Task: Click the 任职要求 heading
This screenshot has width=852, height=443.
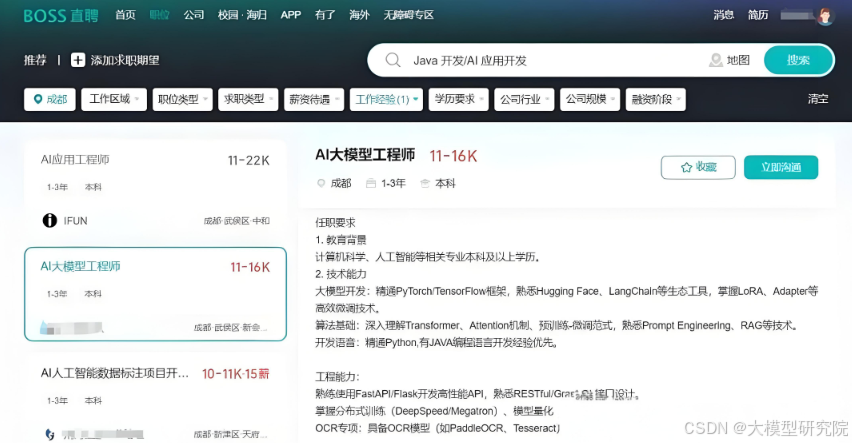Action: click(x=335, y=222)
